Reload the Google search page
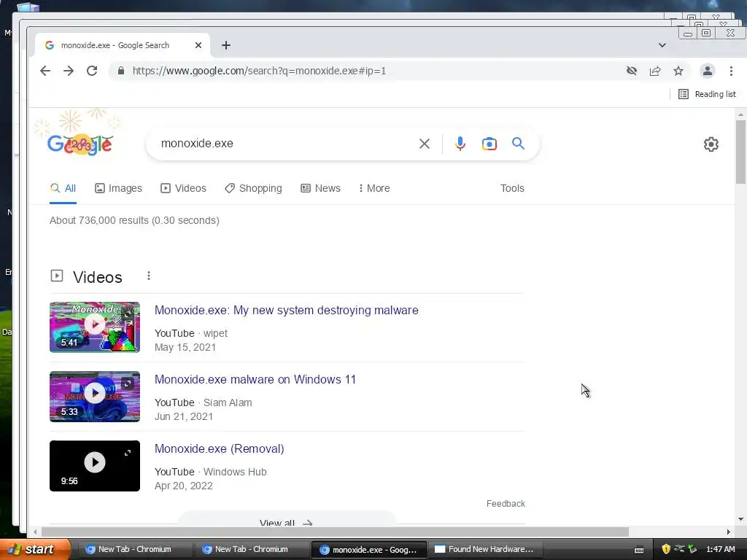Image resolution: width=747 pixels, height=560 pixels. point(92,71)
